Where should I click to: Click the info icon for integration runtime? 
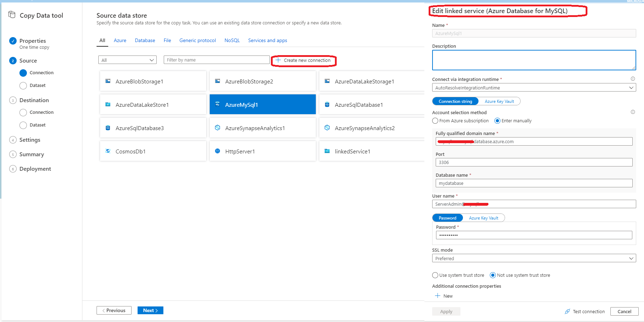[633, 79]
